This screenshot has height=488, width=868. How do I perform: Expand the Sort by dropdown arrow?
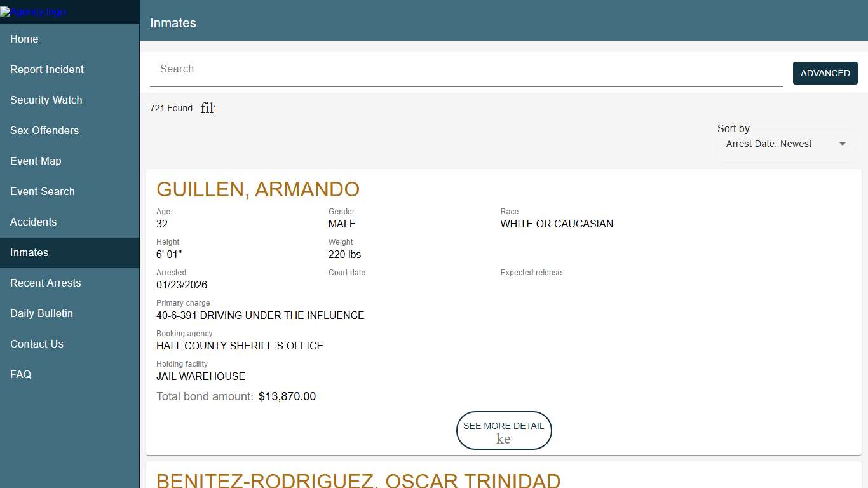coord(843,144)
